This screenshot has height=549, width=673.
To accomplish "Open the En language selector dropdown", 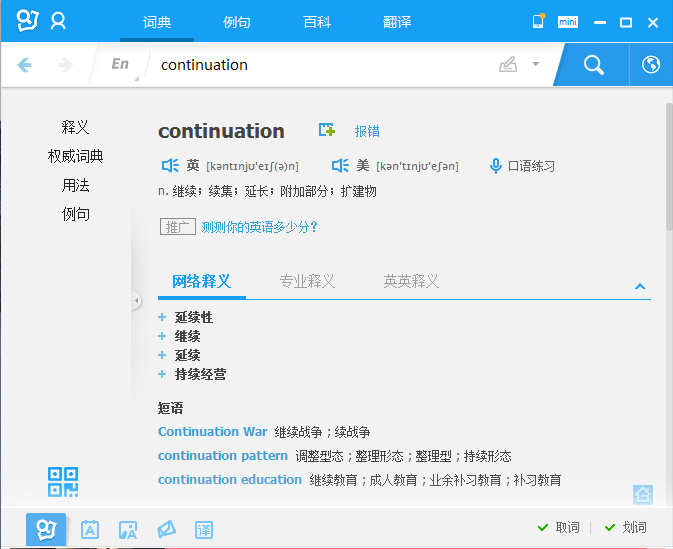I will 123,65.
